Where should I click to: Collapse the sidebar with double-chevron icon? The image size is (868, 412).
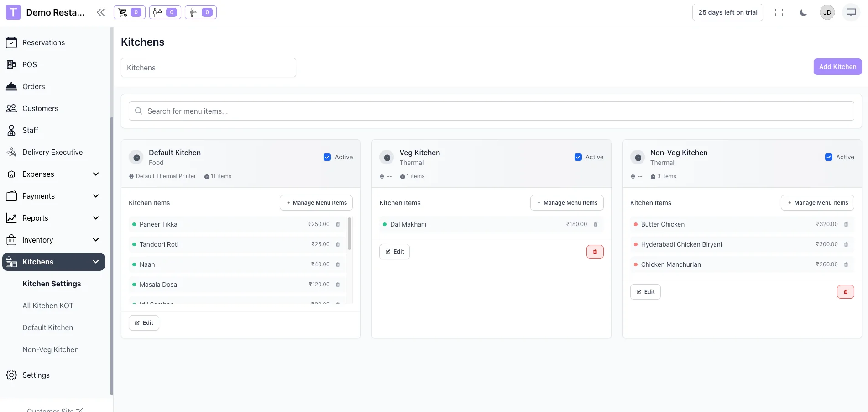coord(100,12)
